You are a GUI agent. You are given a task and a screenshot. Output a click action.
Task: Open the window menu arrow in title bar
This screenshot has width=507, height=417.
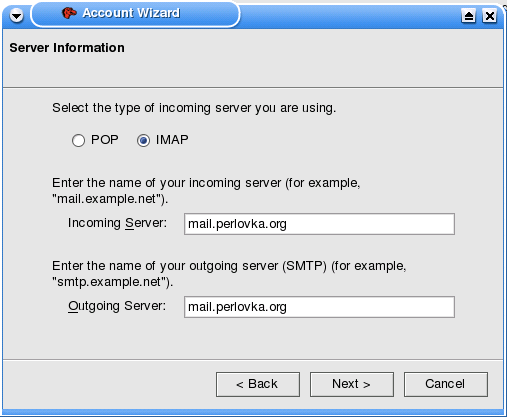(16, 15)
